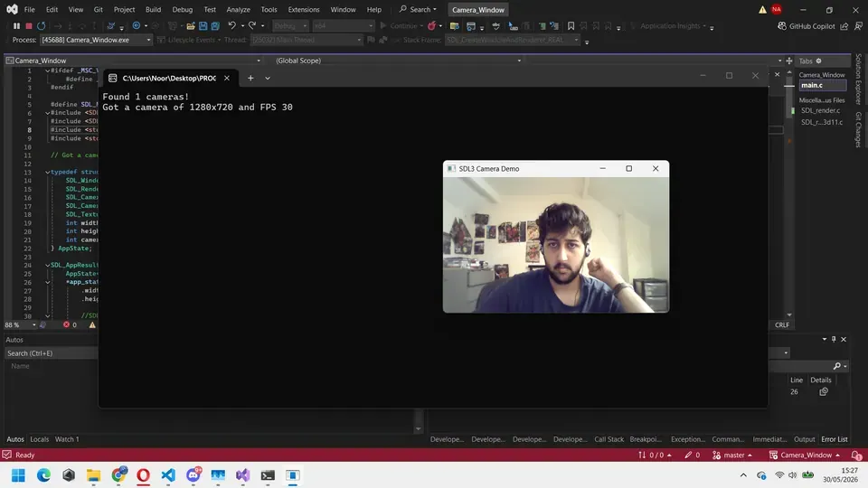Collapse the SDL_AppResult function at line 24
868x488 pixels.
click(x=48, y=265)
